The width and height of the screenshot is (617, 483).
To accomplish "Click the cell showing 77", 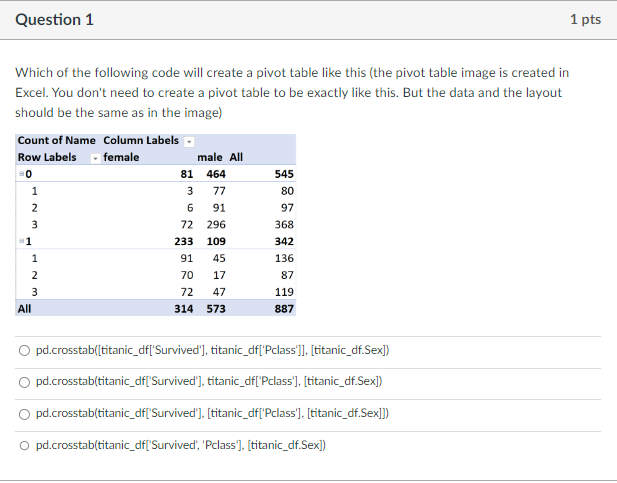I will 219,191.
